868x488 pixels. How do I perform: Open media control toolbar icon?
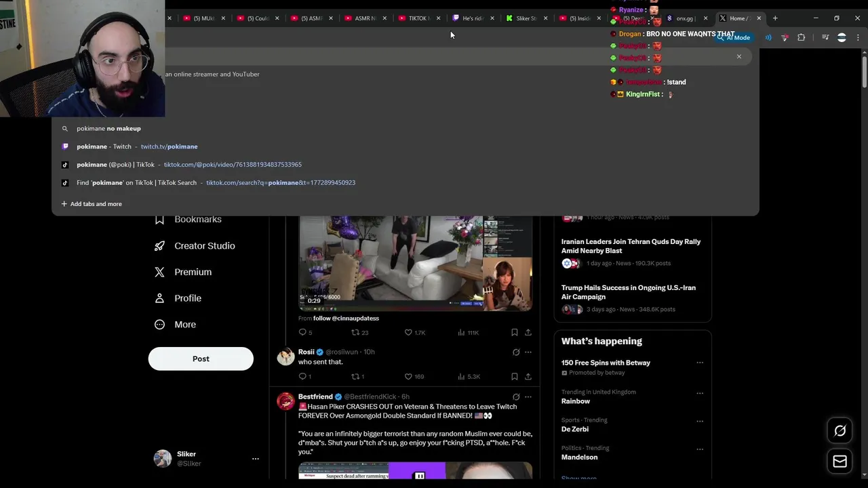[825, 37]
